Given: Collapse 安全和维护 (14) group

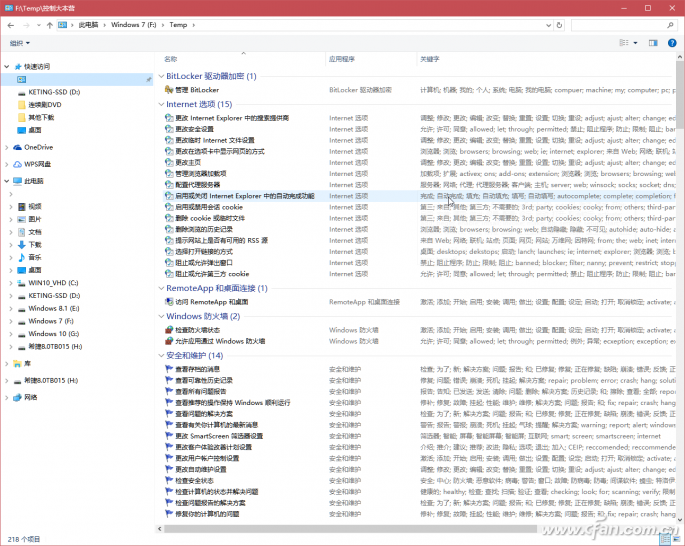Looking at the screenshot, I should [x=161, y=356].
